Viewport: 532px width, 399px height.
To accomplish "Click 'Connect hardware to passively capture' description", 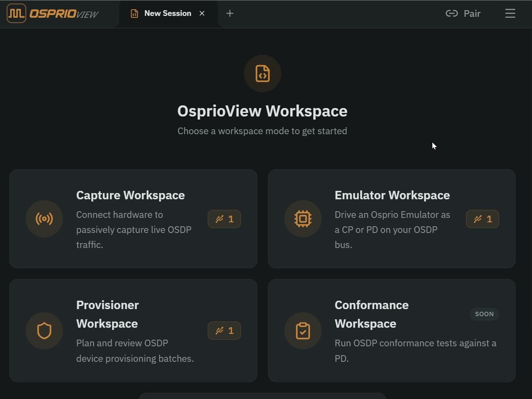I will coord(134,229).
